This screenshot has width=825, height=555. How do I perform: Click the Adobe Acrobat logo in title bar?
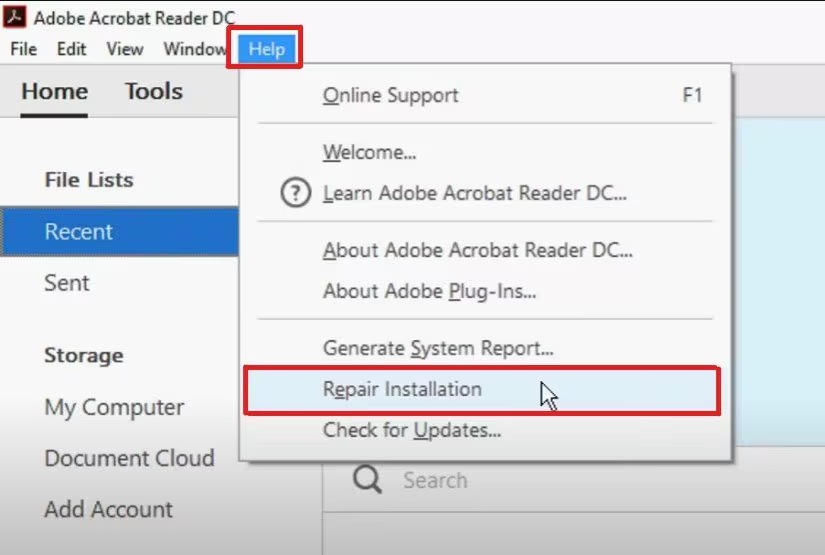pyautogui.click(x=14, y=16)
